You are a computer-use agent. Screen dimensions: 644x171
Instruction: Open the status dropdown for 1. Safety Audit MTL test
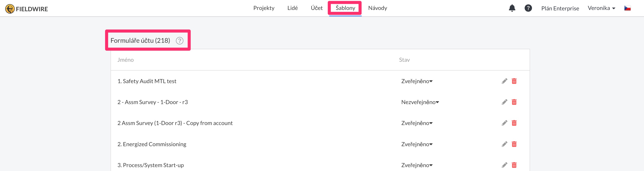point(417,81)
